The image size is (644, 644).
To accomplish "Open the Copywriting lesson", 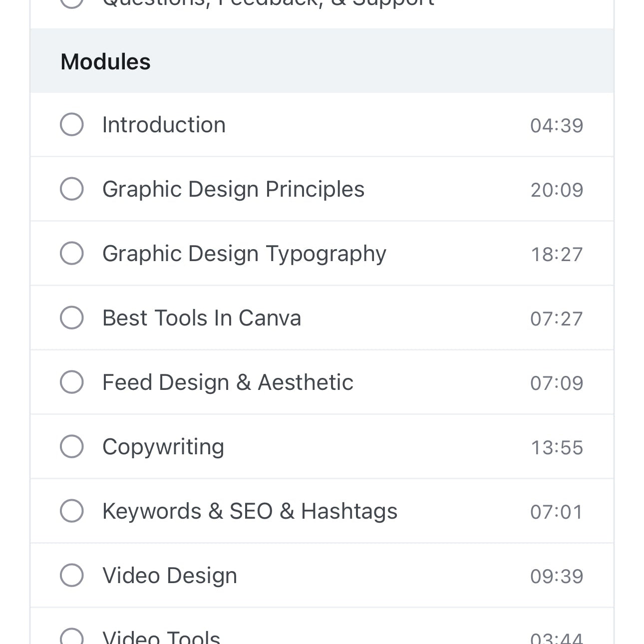I will tap(163, 446).
